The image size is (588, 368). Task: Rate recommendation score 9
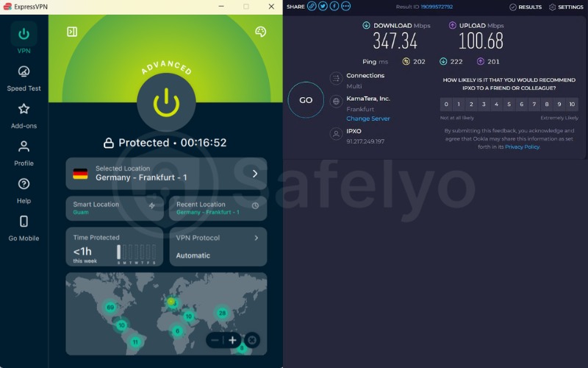(559, 105)
